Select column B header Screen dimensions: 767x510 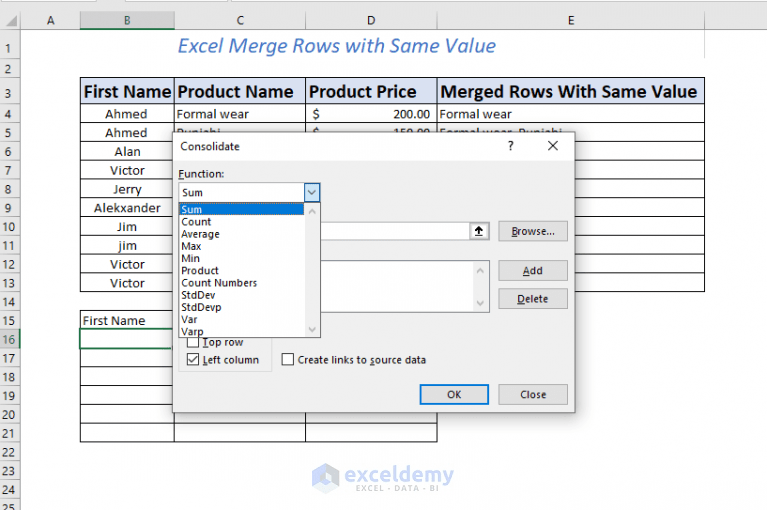(127, 21)
